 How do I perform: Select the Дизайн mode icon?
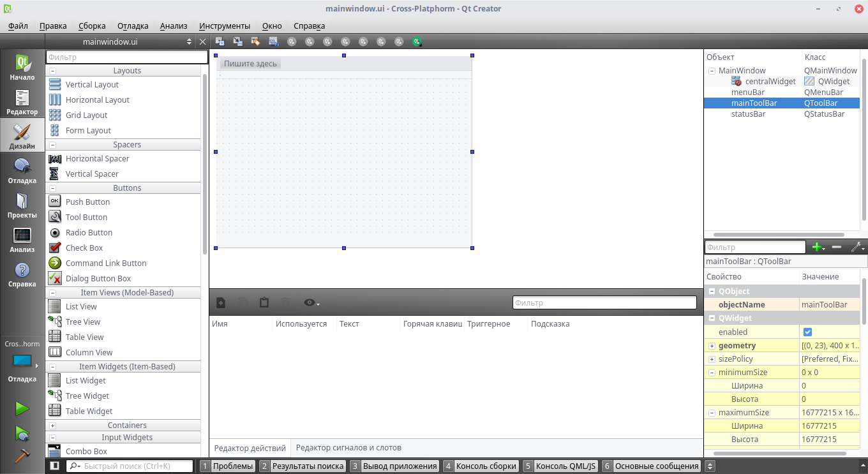pyautogui.click(x=22, y=137)
